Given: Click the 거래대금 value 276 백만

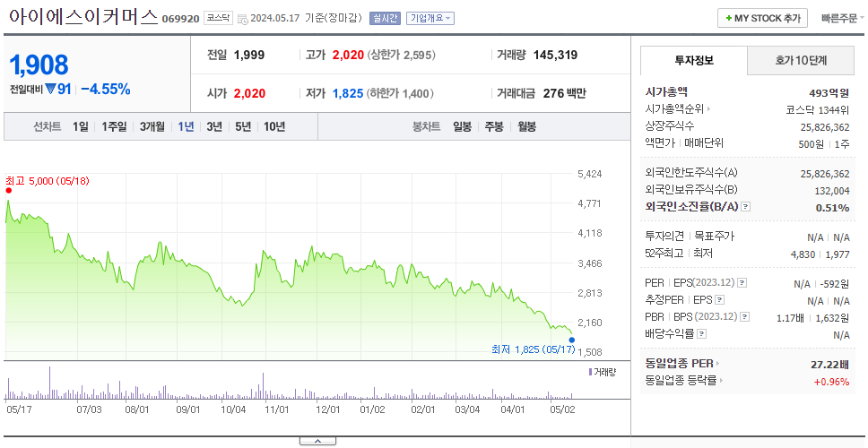Looking at the screenshot, I should click(x=565, y=93).
